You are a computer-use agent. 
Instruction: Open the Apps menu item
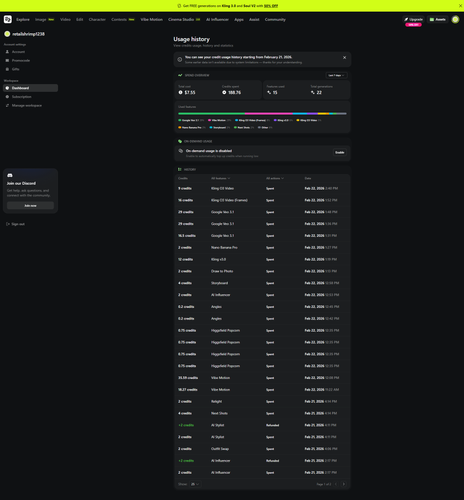239,20
